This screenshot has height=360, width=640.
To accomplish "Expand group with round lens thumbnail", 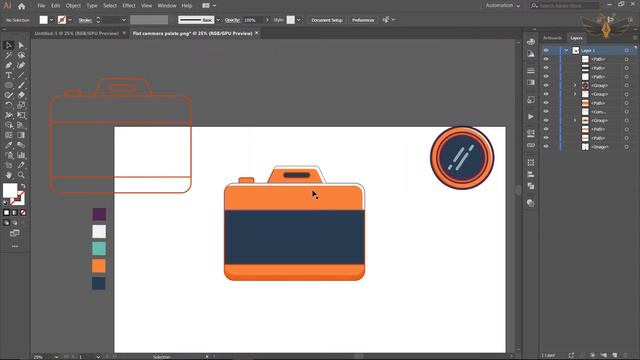I will (575, 85).
